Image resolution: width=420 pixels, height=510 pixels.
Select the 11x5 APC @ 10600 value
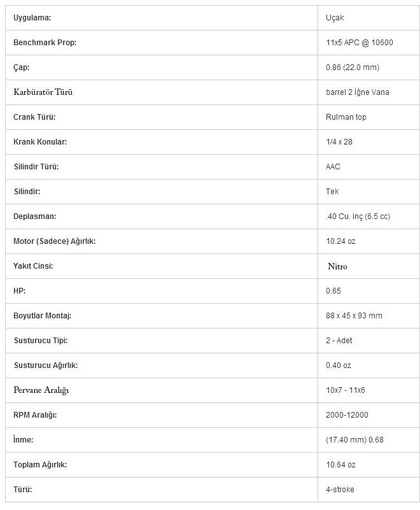tap(359, 43)
